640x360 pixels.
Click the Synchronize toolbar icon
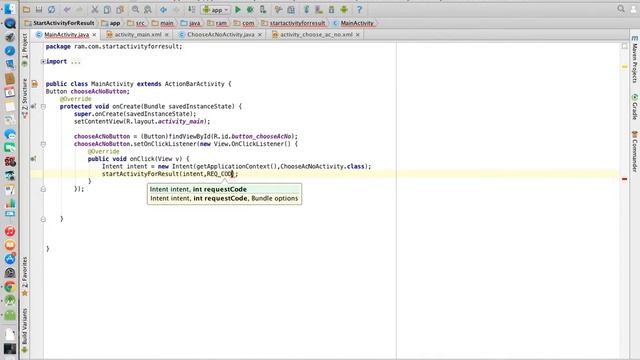tap(51, 9)
